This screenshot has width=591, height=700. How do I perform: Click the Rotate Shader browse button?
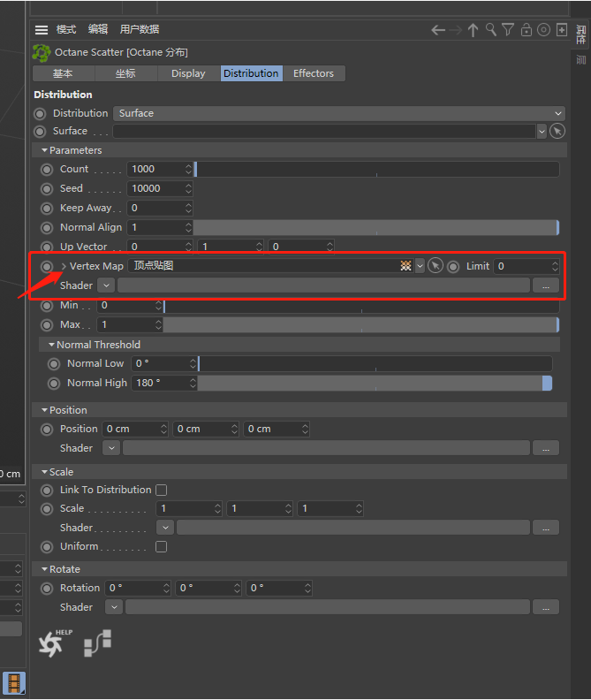tap(546, 607)
